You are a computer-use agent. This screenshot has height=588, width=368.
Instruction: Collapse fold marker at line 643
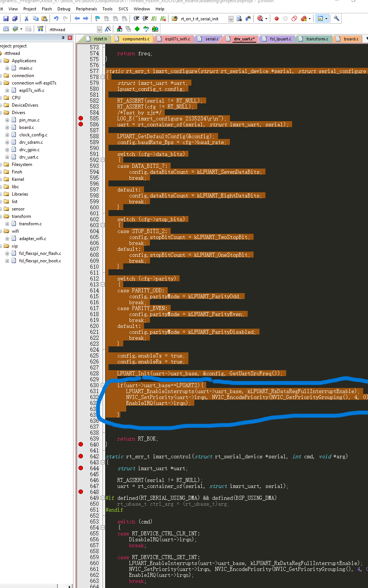pos(103,462)
